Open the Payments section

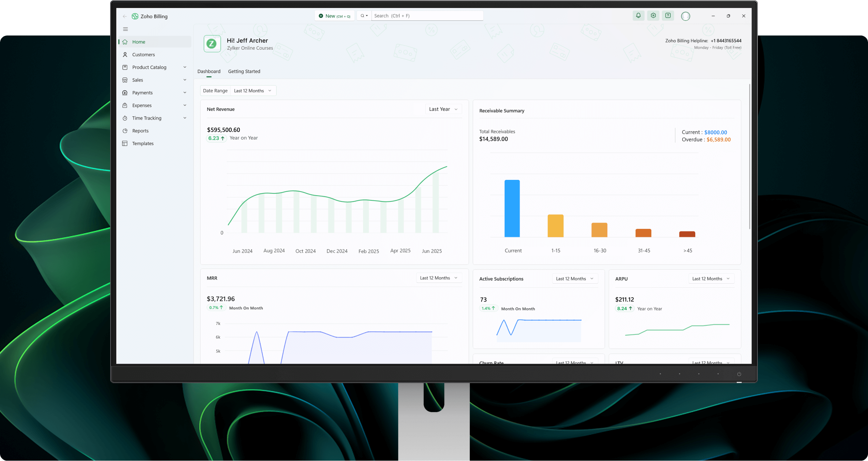coord(142,92)
